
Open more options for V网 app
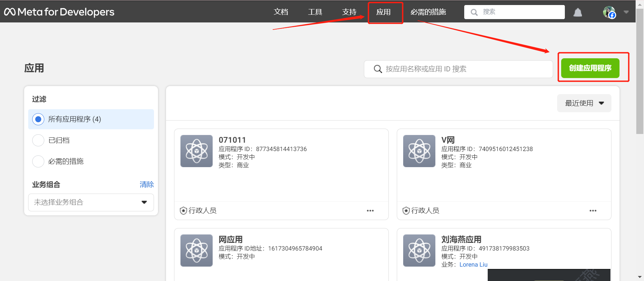click(x=593, y=211)
